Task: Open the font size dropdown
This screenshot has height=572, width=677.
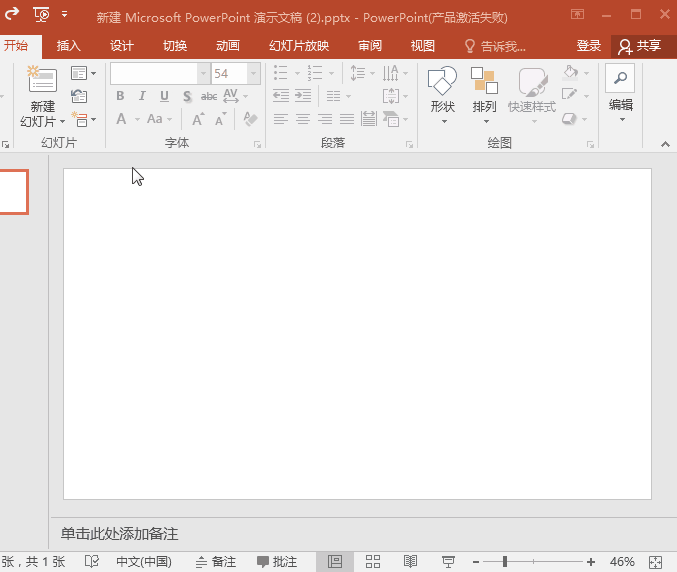Action: pyautogui.click(x=253, y=74)
